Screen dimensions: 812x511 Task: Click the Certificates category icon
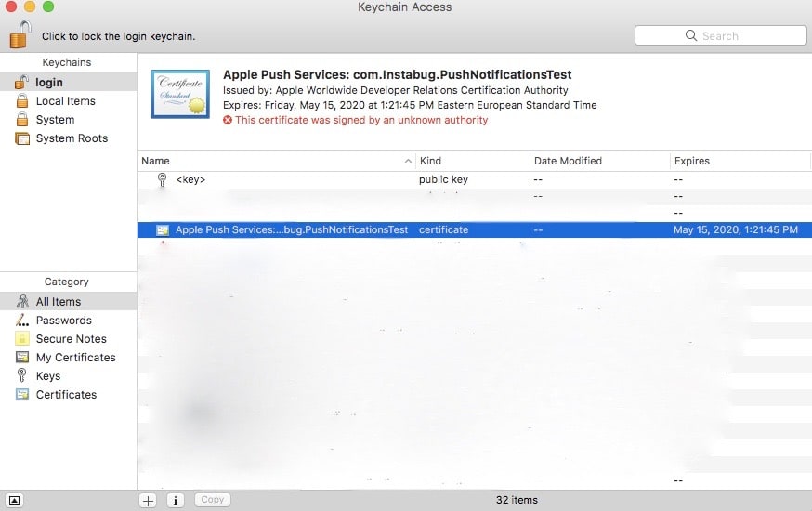[x=22, y=395]
